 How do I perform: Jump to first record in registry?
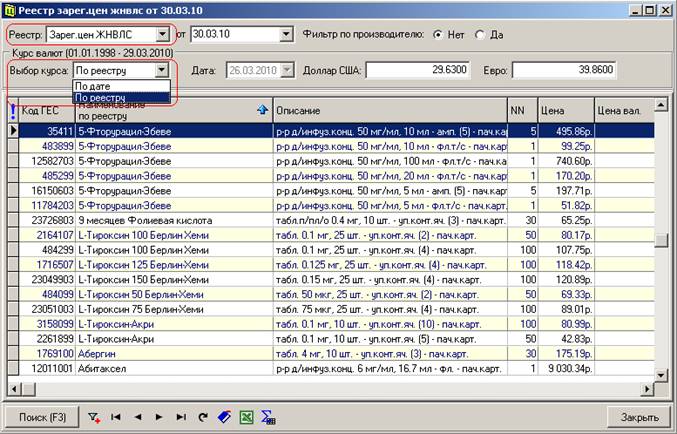pos(116,416)
